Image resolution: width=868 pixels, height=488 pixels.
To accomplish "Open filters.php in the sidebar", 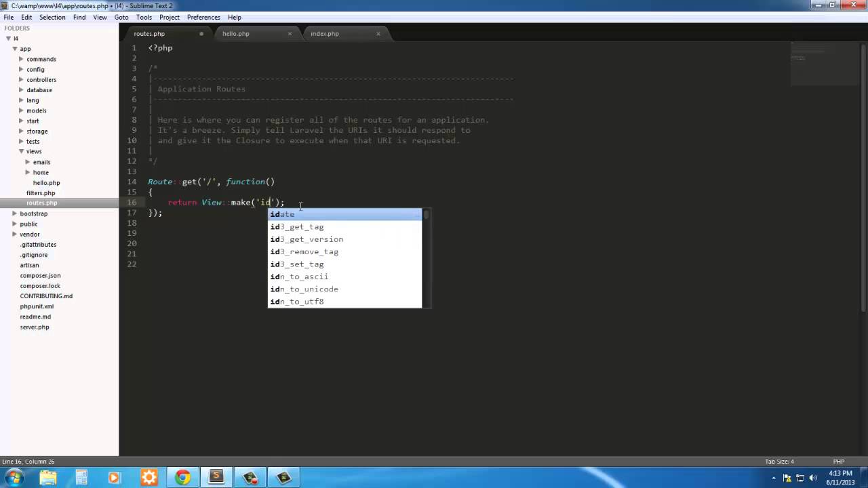I will tap(41, 193).
